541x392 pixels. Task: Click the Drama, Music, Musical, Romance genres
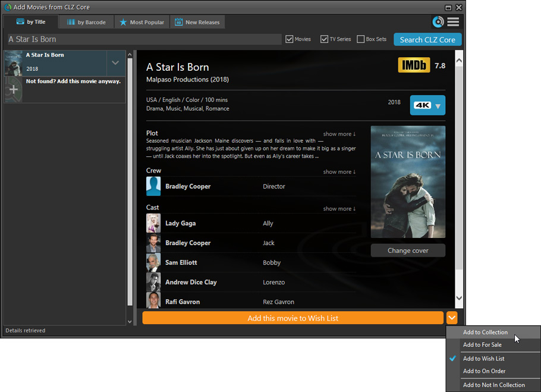click(187, 108)
